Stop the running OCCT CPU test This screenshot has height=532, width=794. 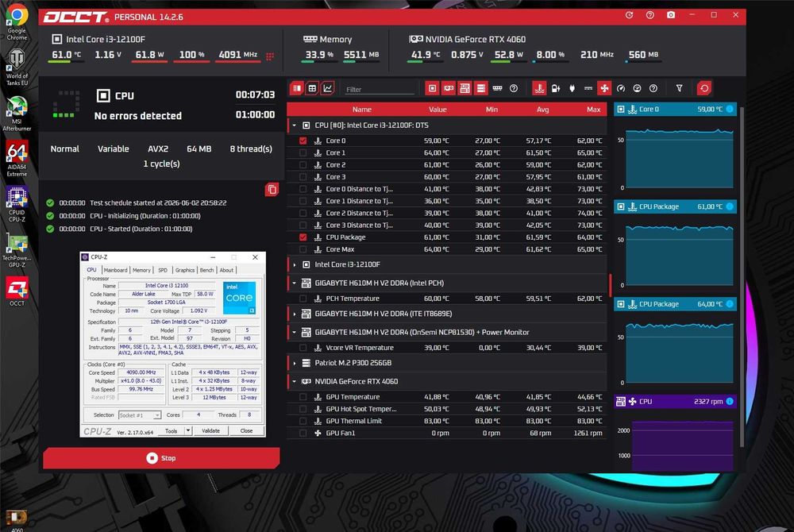coord(161,458)
